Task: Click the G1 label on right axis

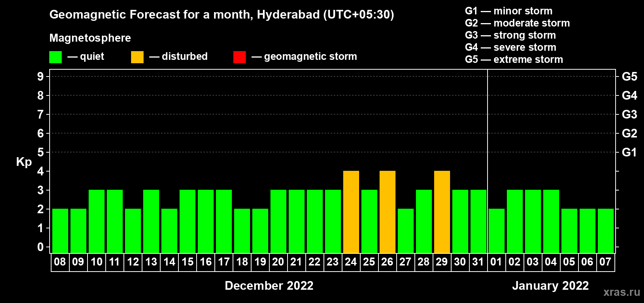Action: (629, 152)
